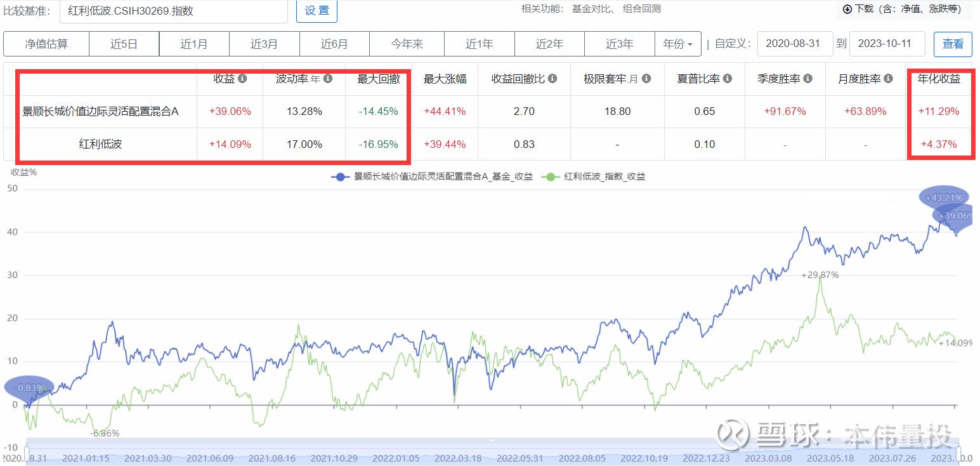Click the +14.09% return cell in the table
The width and height of the screenshot is (980, 466).
pos(230,144)
